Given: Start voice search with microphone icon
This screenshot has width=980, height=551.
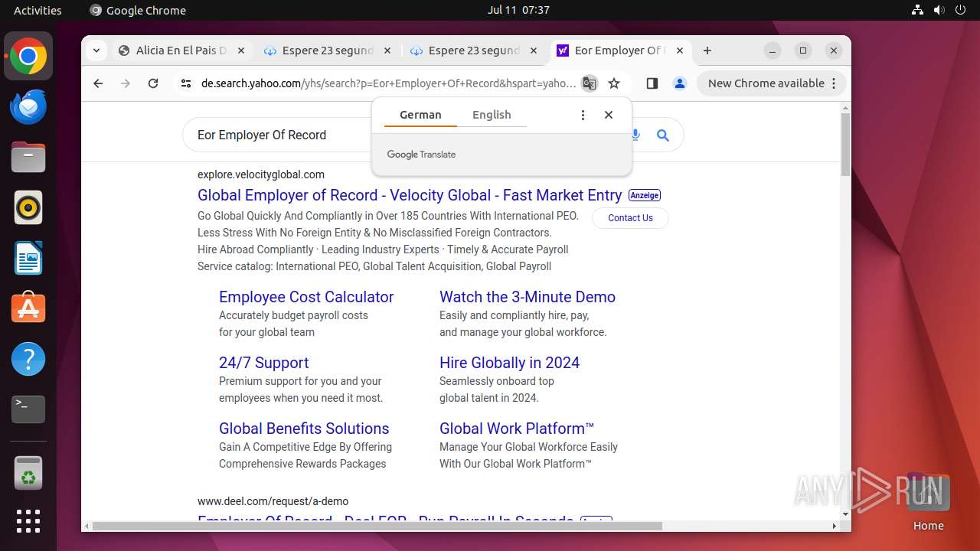Looking at the screenshot, I should (635, 135).
